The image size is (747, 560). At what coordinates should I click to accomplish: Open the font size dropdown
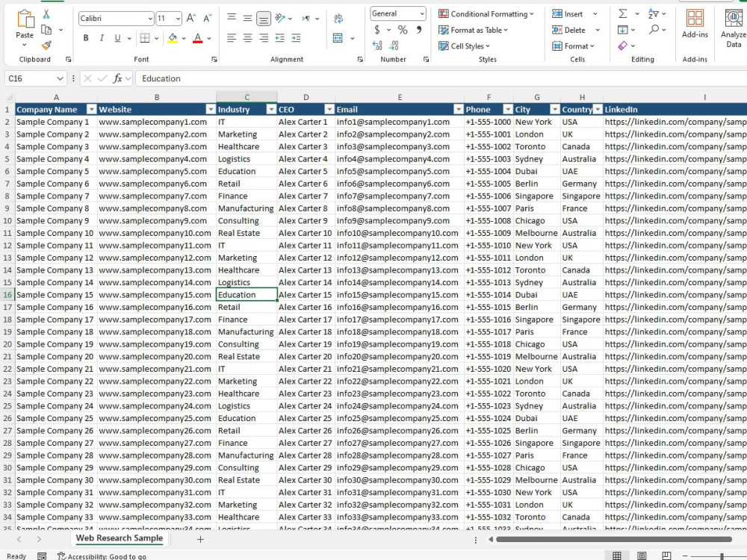point(178,19)
